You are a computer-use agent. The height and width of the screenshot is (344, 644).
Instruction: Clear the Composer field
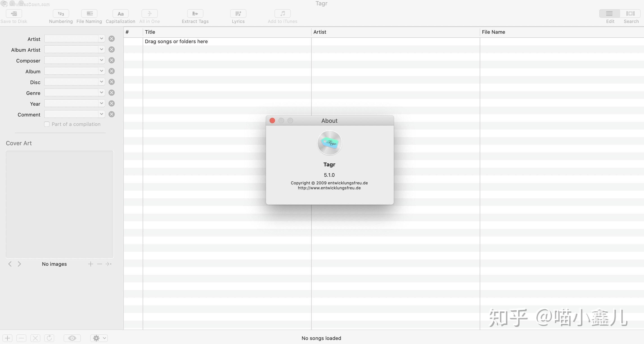(112, 60)
